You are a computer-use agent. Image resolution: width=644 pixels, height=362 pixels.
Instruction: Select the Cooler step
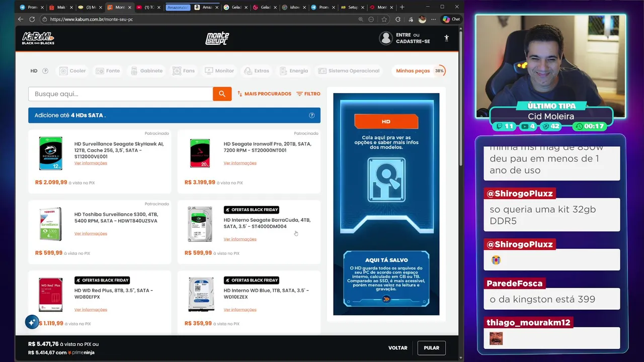[72, 71]
